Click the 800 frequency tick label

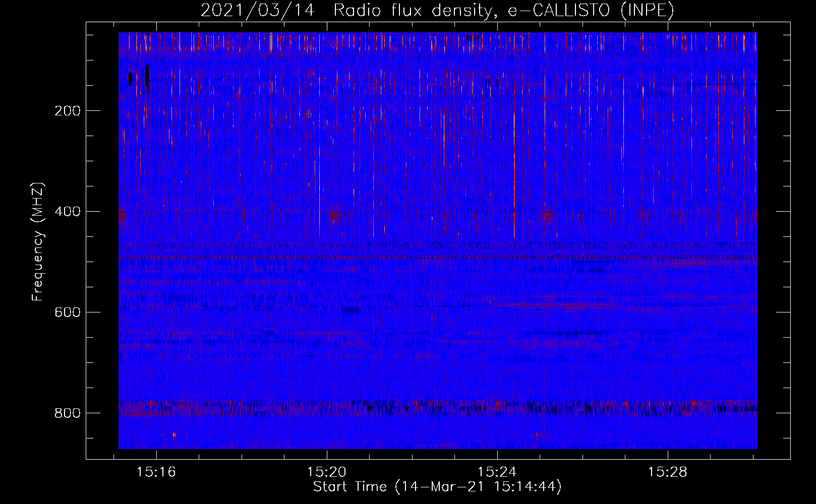68,413
